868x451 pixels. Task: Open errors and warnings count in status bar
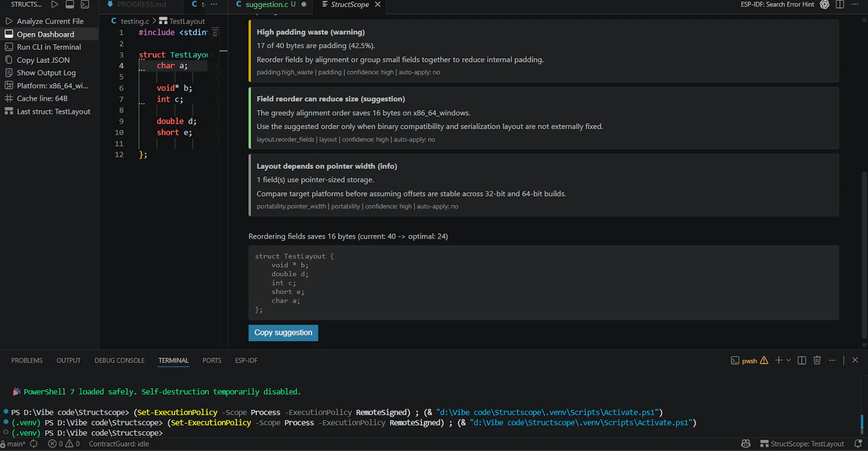click(x=64, y=444)
